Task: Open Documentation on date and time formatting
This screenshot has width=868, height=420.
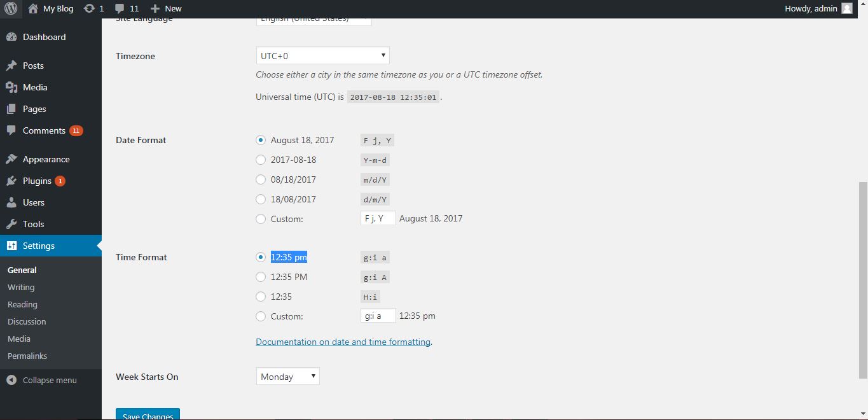Action: pos(343,342)
